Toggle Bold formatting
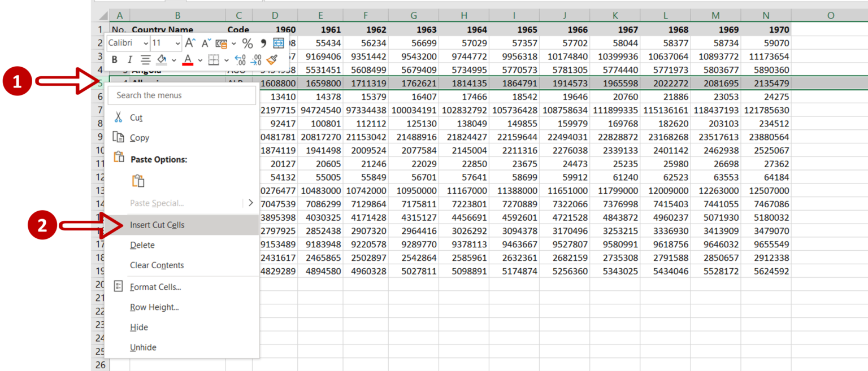The image size is (868, 371). (115, 59)
